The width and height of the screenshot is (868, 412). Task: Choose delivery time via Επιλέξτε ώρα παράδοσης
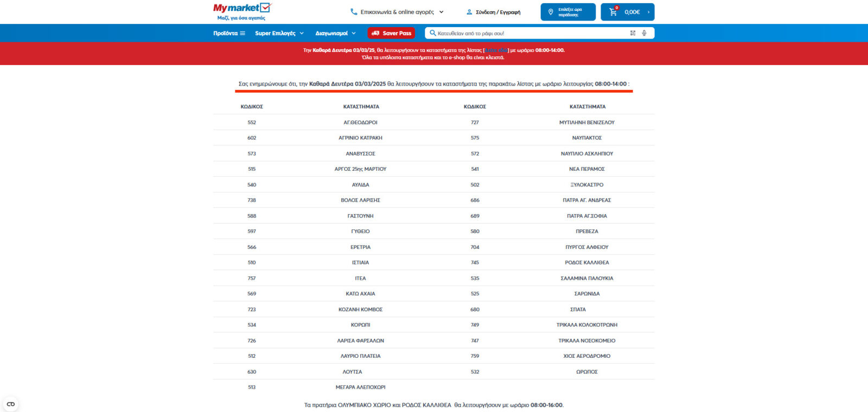[568, 12]
